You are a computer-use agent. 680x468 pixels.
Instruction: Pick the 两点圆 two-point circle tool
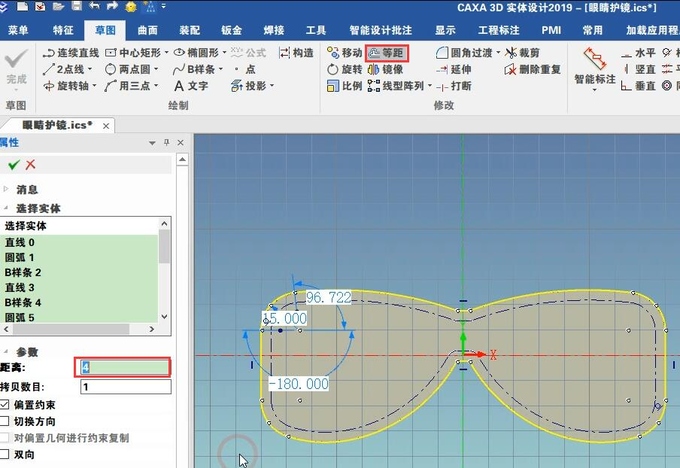(x=128, y=69)
